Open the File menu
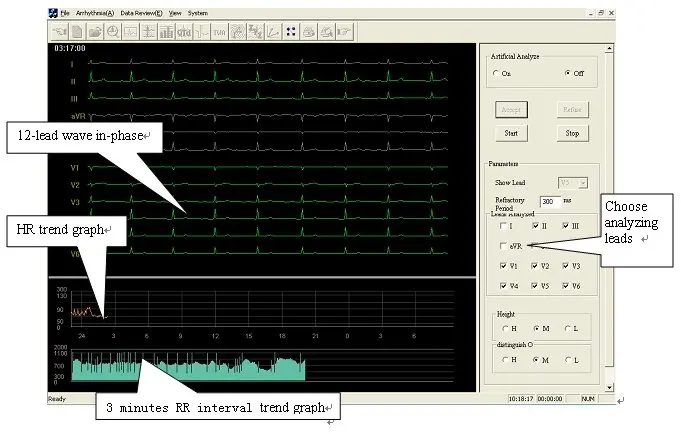 65,13
